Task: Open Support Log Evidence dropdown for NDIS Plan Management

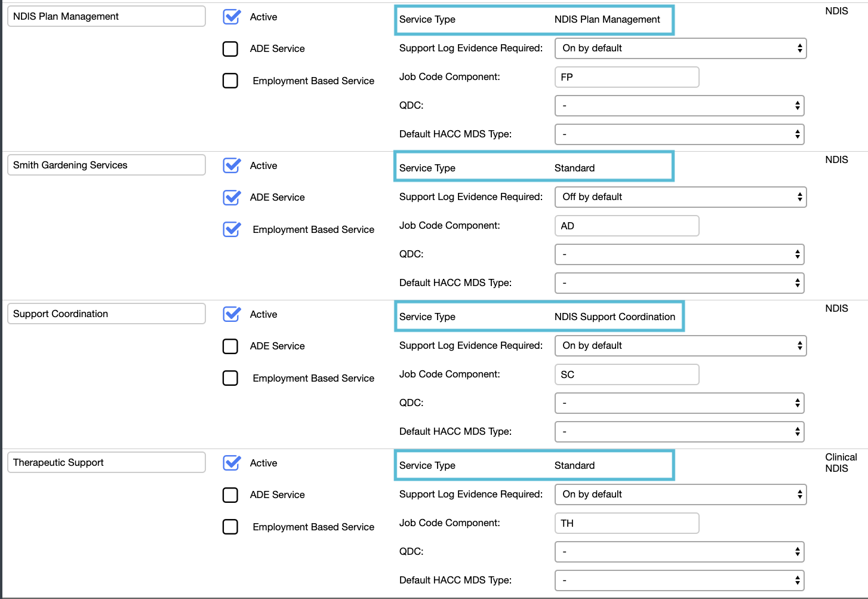Action: click(x=680, y=48)
